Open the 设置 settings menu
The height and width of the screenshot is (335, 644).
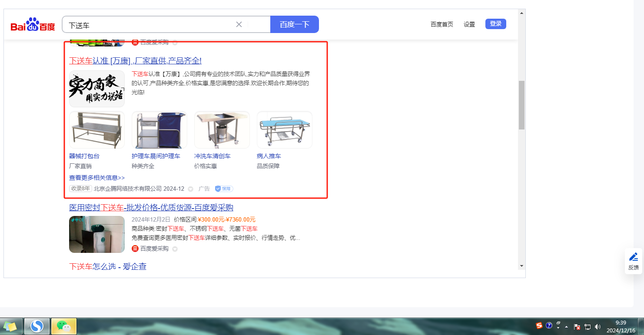click(x=469, y=24)
